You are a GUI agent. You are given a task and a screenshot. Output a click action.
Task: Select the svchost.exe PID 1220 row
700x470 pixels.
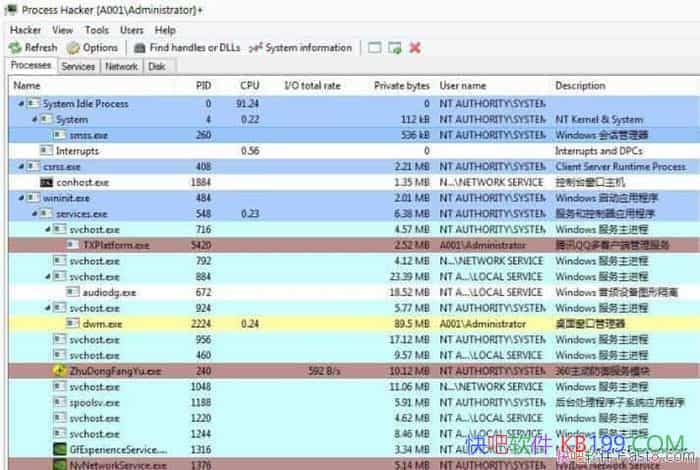tap(354, 418)
